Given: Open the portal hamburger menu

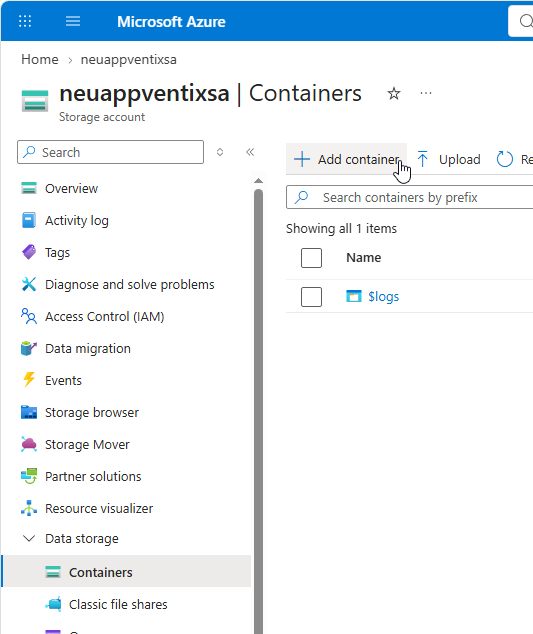Looking at the screenshot, I should point(73,21).
